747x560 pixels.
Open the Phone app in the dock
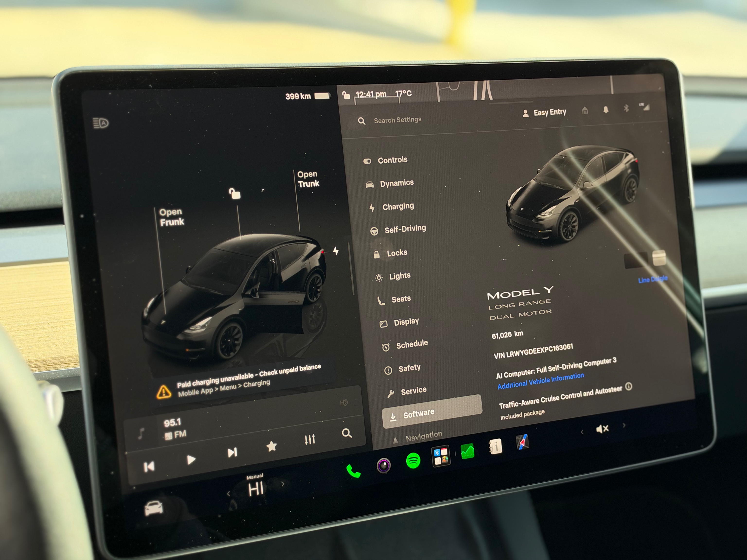pos(353,471)
